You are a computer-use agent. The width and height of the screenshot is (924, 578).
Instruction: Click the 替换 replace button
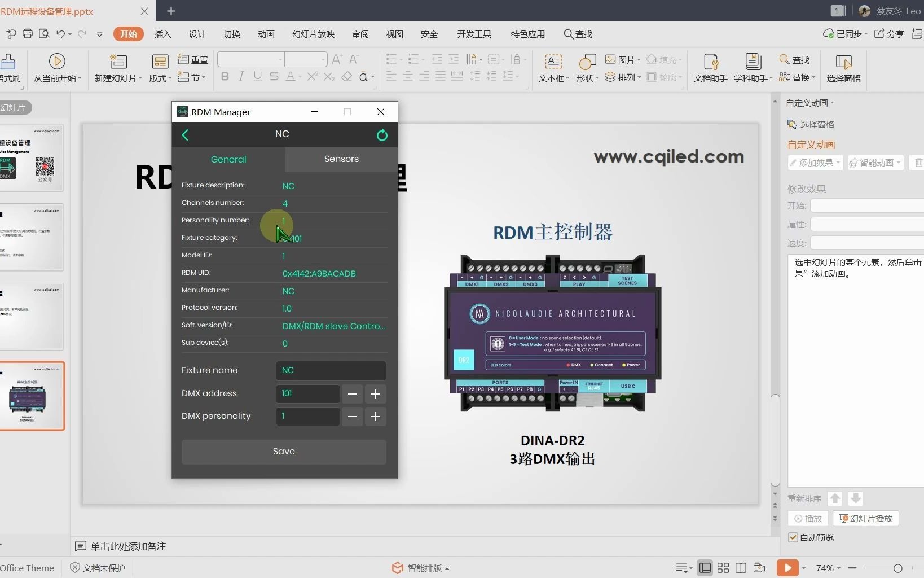[797, 77]
